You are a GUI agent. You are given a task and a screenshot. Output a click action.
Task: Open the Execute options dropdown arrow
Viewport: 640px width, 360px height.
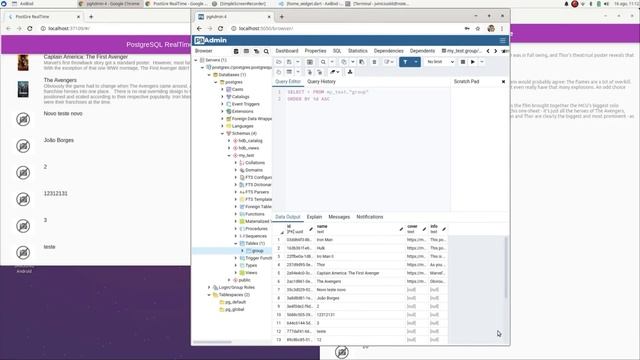point(482,62)
